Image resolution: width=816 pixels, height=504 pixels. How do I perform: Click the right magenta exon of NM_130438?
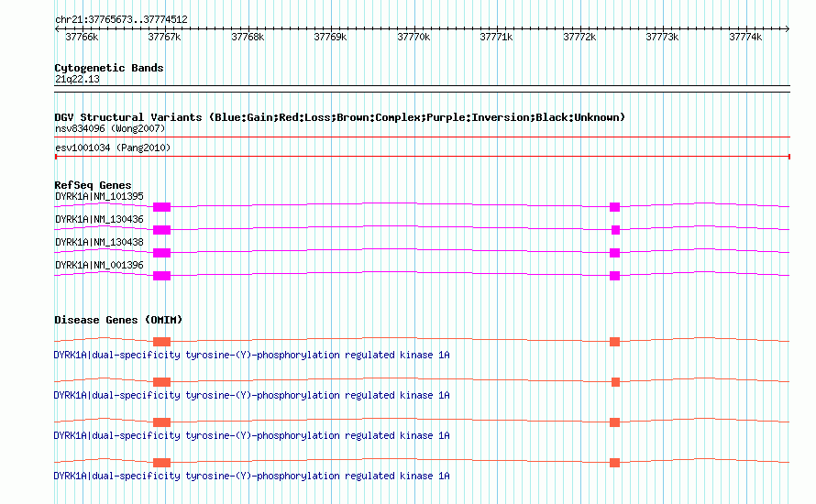[614, 253]
